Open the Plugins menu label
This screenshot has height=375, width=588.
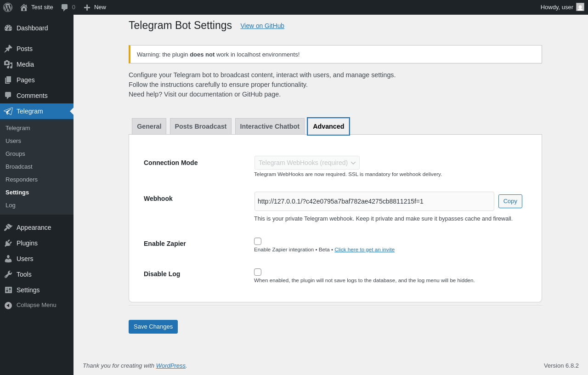point(27,243)
